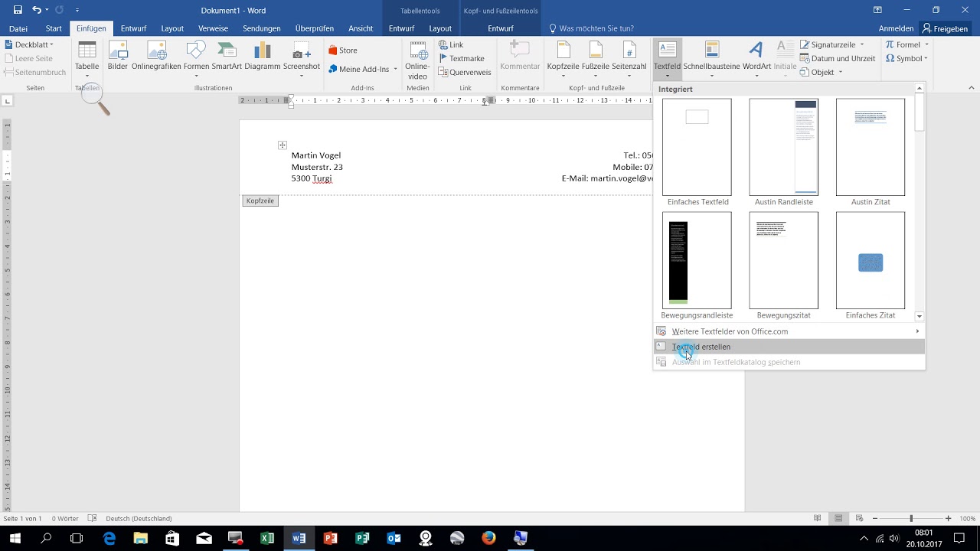Insert a Tabelle from ribbon
Viewport: 980px width, 551px height.
click(x=87, y=57)
